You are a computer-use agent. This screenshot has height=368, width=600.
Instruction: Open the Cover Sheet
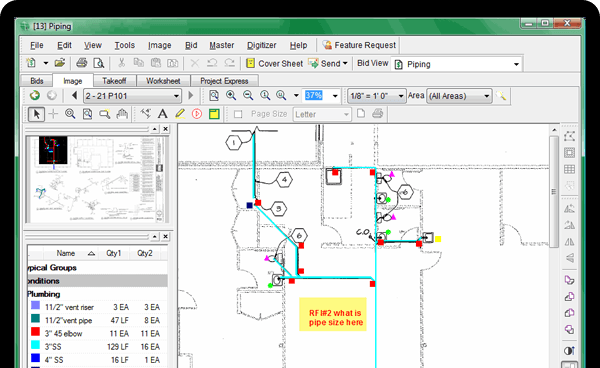pyautogui.click(x=275, y=64)
